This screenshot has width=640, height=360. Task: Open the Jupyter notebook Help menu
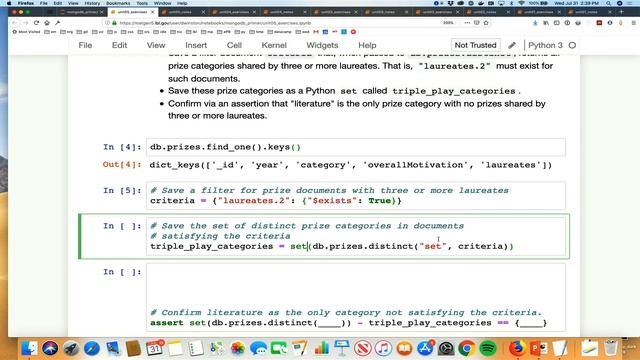[367, 45]
